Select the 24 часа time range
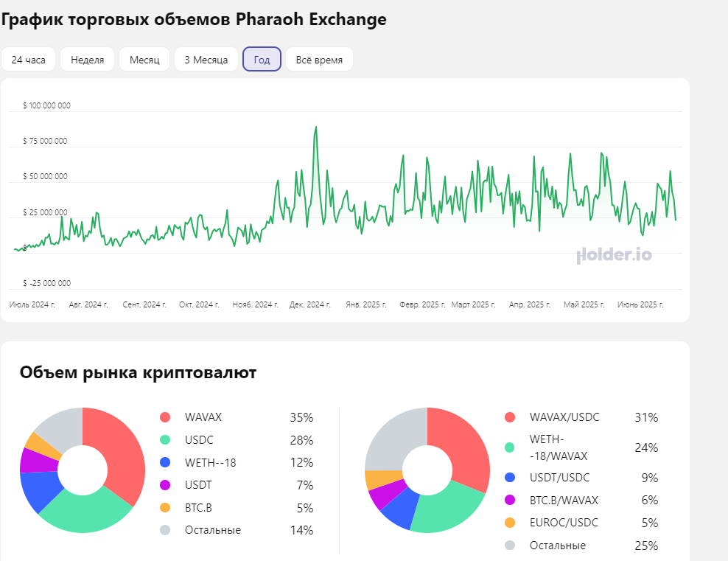Image resolution: width=728 pixels, height=561 pixels. tap(28, 60)
